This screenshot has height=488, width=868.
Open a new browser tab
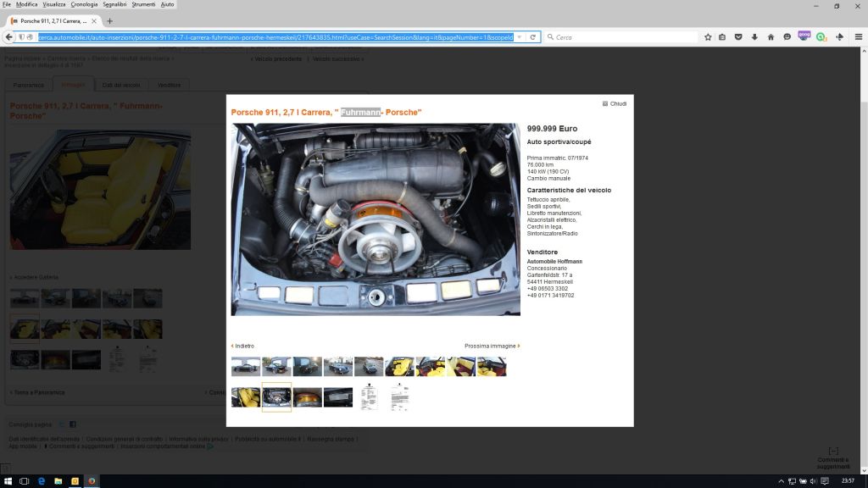(109, 21)
